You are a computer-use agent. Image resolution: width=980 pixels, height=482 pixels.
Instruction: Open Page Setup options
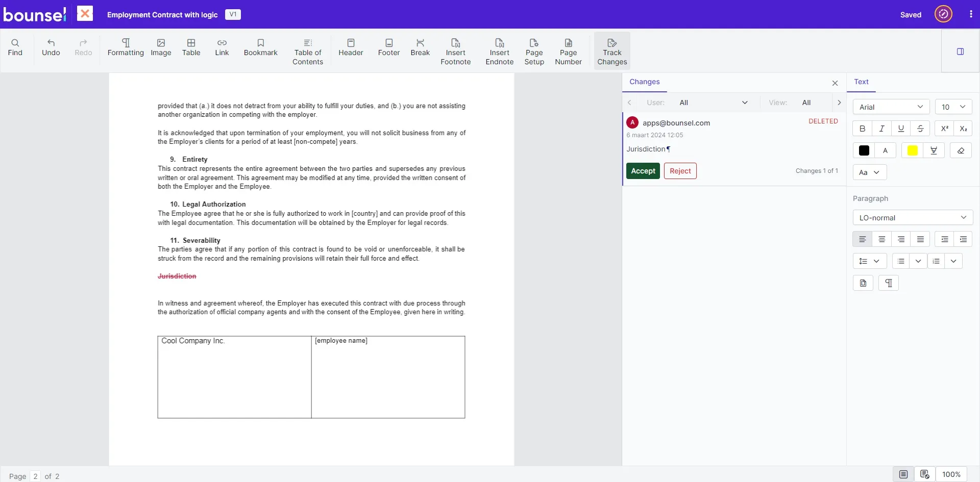pyautogui.click(x=534, y=51)
